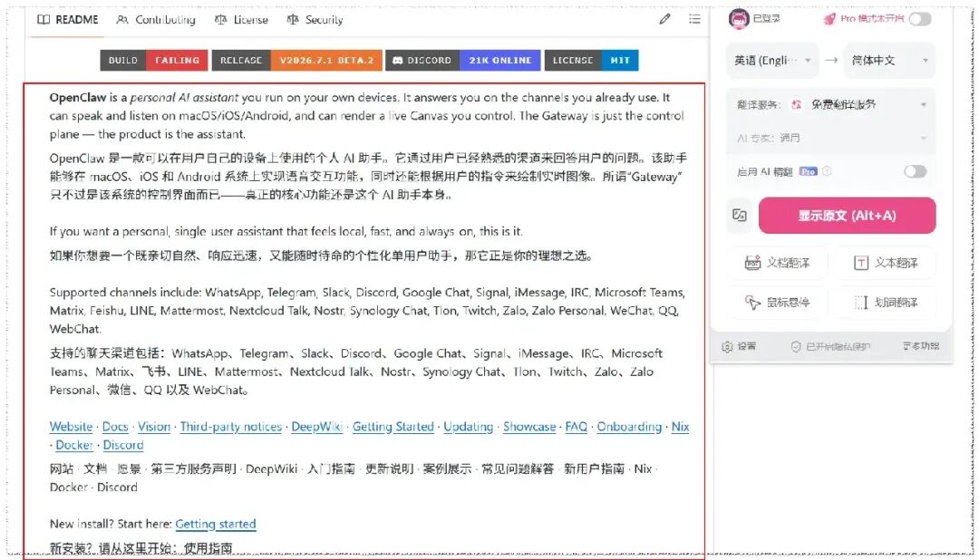Click the LICENSE MIT badge
This screenshot has height=560, width=979.
pyautogui.click(x=591, y=60)
